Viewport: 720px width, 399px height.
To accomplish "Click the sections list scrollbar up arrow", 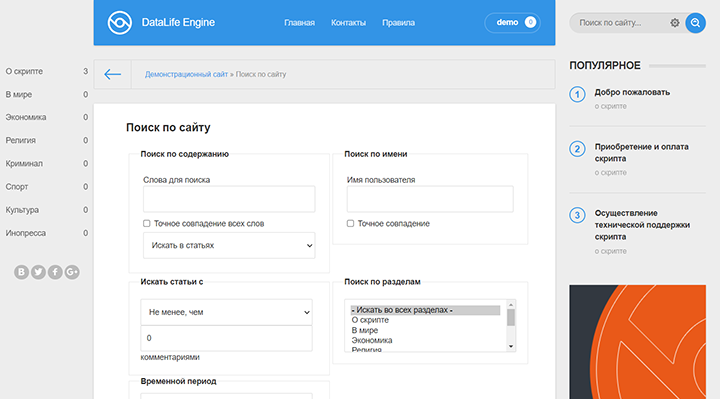I will [x=511, y=304].
